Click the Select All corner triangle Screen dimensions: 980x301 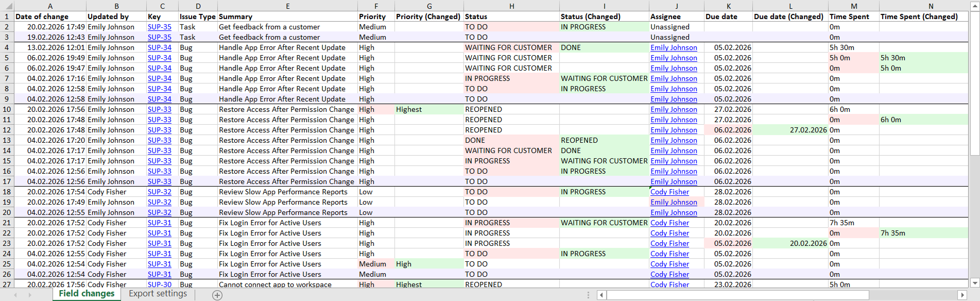(7, 6)
